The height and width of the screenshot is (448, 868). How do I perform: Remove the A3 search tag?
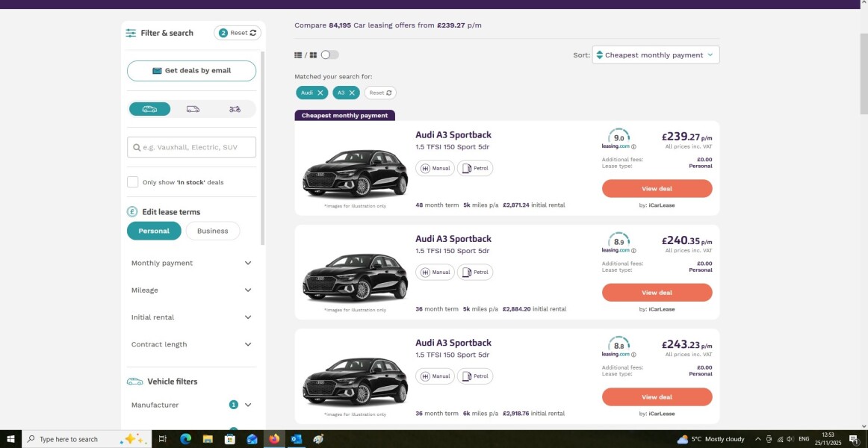click(352, 93)
